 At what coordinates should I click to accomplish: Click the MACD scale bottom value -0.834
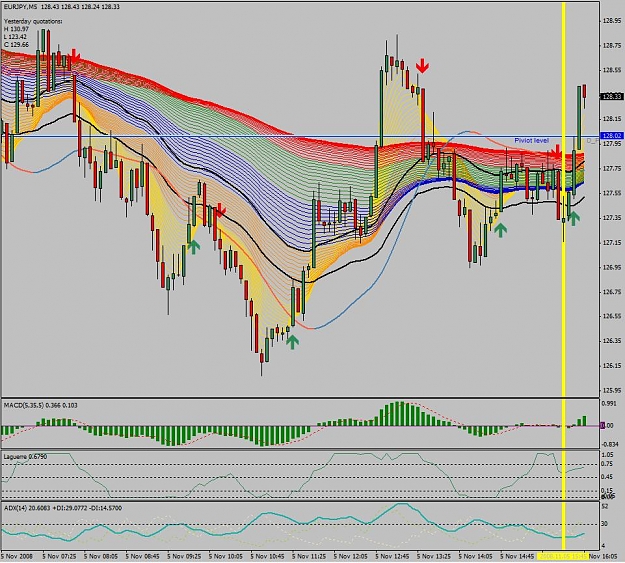[610, 444]
